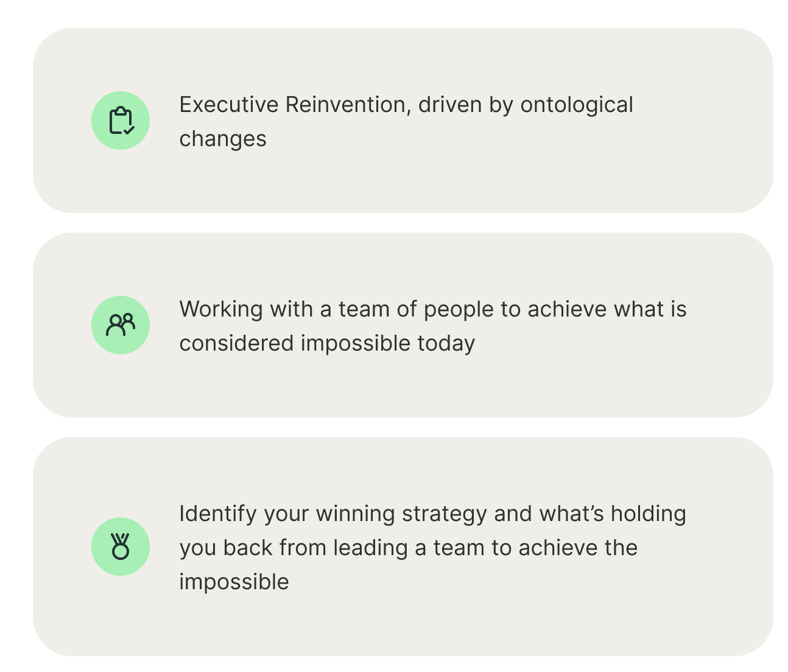Click the word "Identify" in third card

[217, 514]
